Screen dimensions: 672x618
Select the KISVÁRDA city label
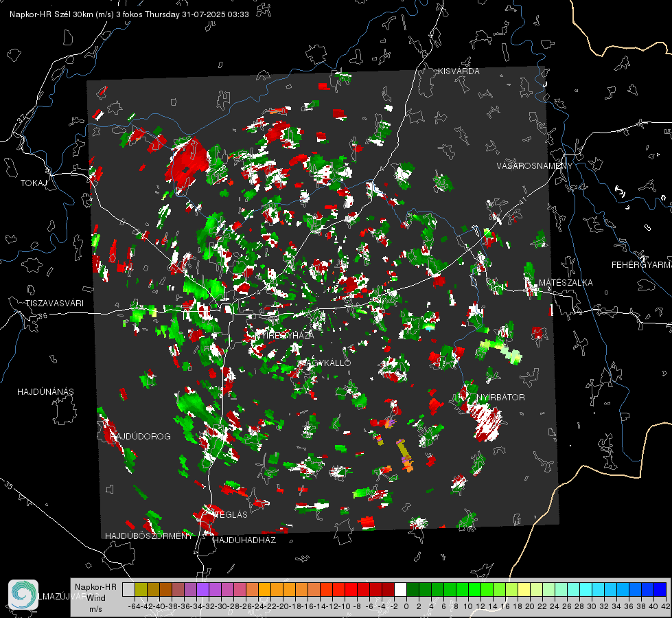click(x=459, y=71)
